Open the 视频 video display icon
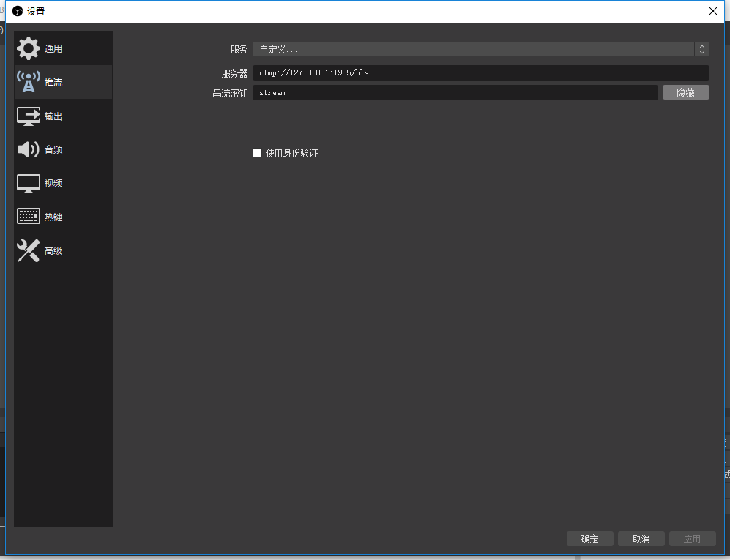 pyautogui.click(x=29, y=184)
